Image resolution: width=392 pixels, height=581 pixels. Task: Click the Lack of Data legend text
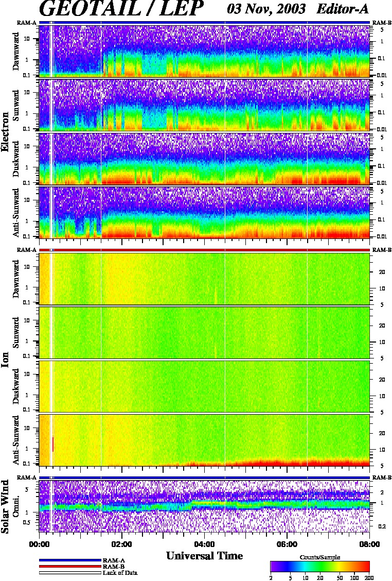pyautogui.click(x=120, y=573)
